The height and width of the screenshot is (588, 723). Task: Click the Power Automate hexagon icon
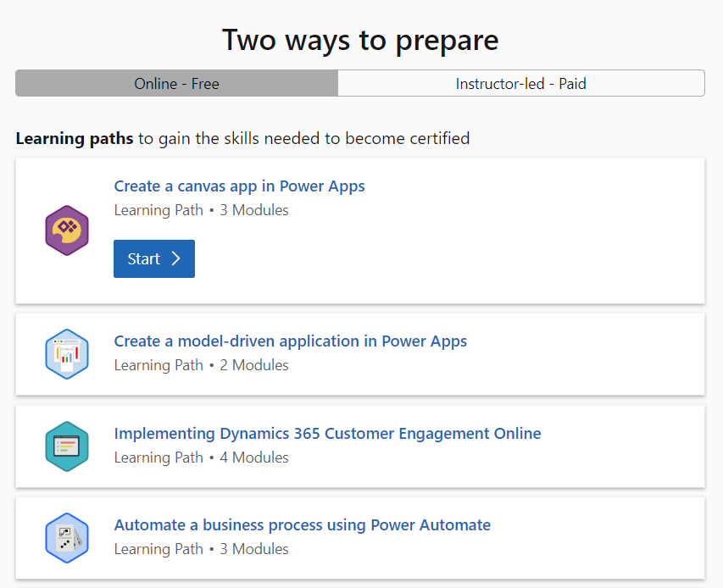coord(66,537)
